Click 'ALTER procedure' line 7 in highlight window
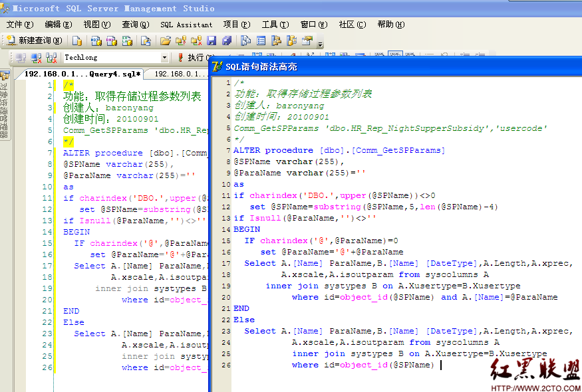Screen dimensions: 582x392 (x=339, y=150)
